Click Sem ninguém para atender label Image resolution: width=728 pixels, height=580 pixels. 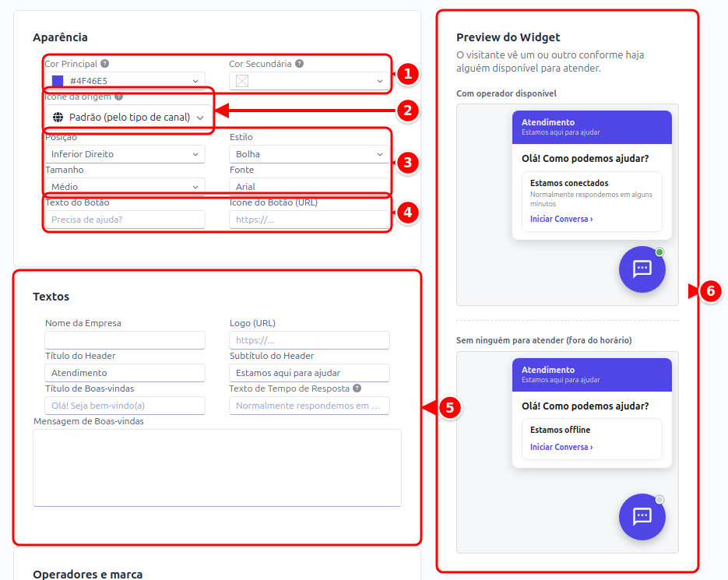point(543,340)
